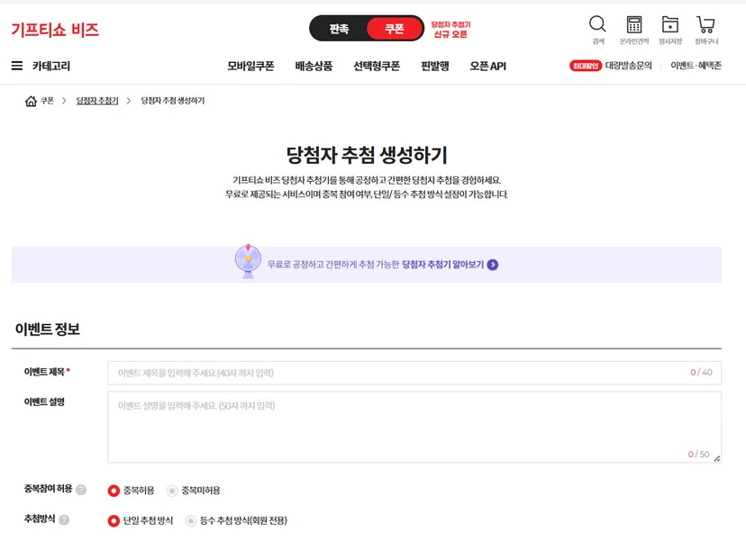Click the arrow icon after 당첨자 추첨기 알아보기

tap(493, 265)
